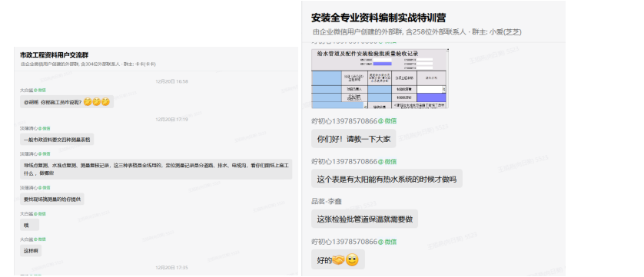Viewport: 644px width, 277px height.
Task: Click the message 一般市政资料要交四种测量表格
Action: pos(57,140)
